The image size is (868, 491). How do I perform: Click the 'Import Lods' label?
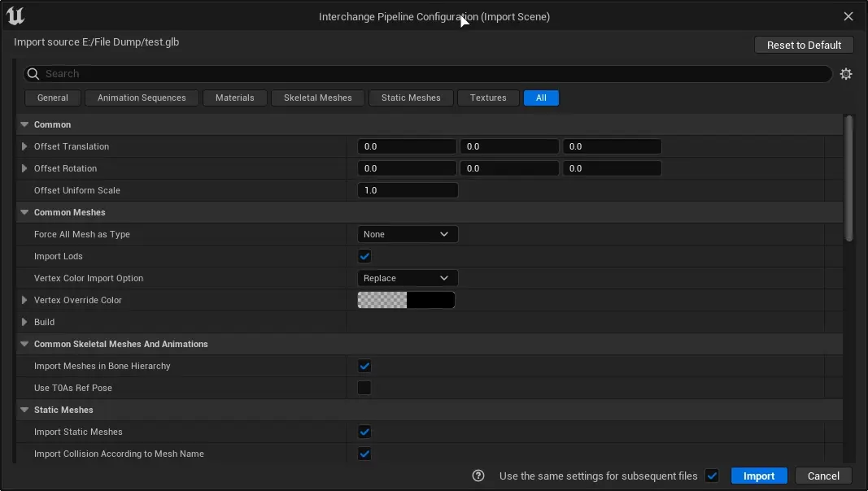pos(58,256)
